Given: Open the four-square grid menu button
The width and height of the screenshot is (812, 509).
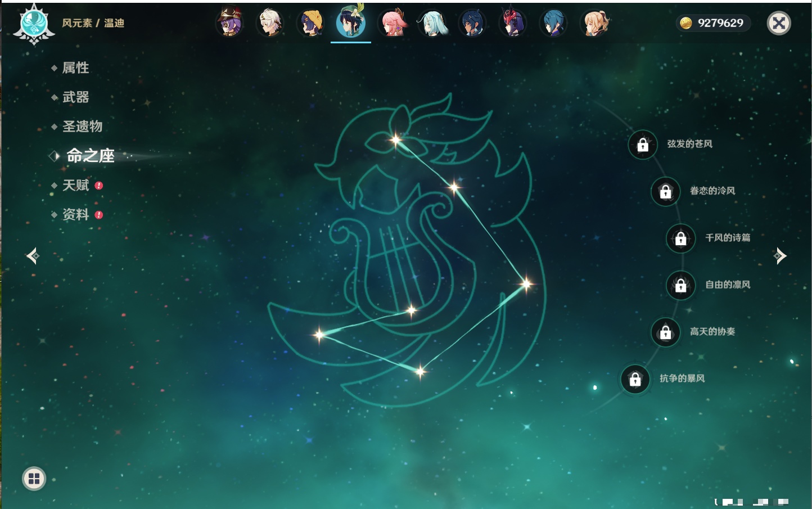Looking at the screenshot, I should 34,479.
